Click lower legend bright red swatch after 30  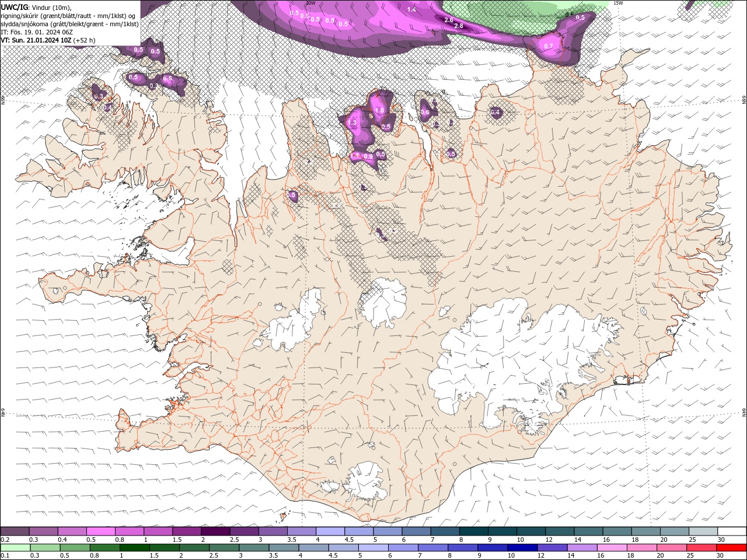tap(731, 548)
